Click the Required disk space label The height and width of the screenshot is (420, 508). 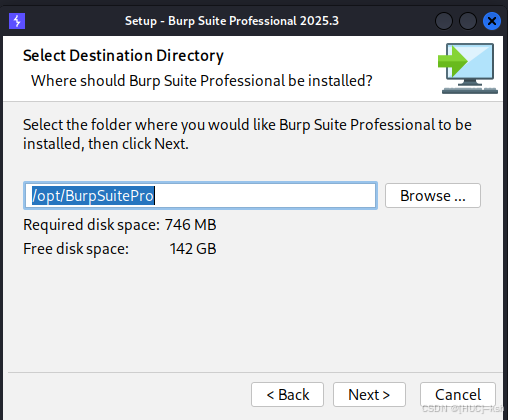[x=91, y=225]
